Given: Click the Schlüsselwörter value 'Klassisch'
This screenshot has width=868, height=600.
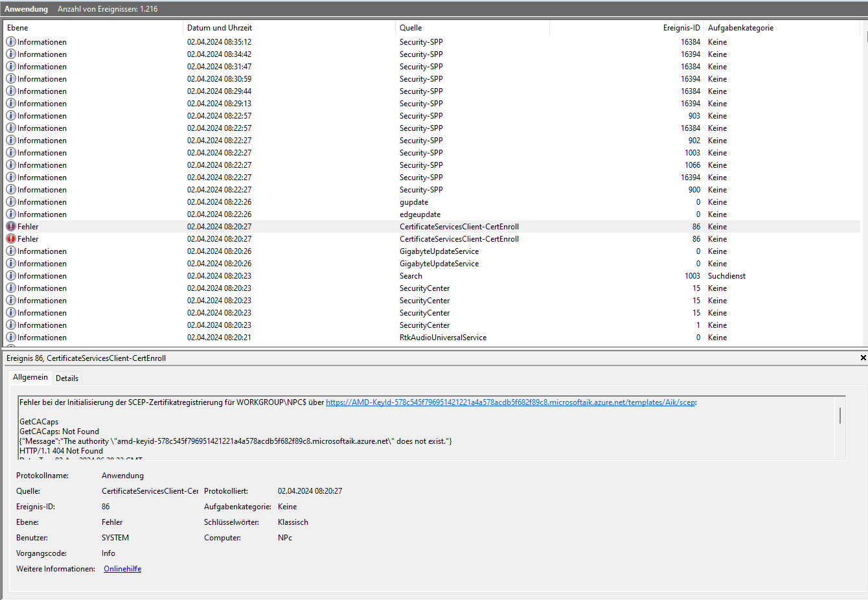Looking at the screenshot, I should [293, 522].
